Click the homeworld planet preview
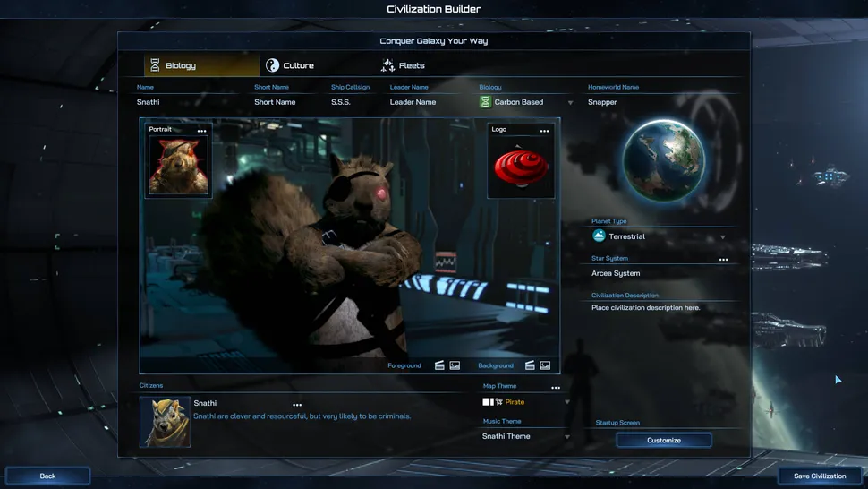 click(663, 160)
